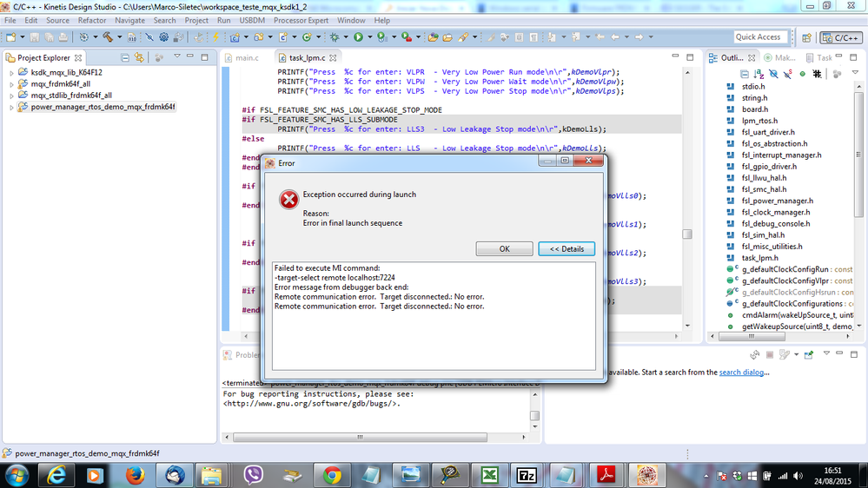Open the File menu
The width and height of the screenshot is (868, 488).
(10, 21)
